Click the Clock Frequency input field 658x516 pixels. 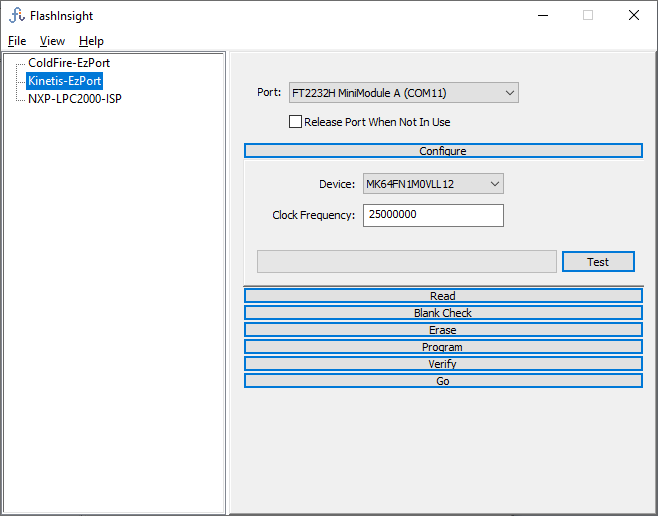coord(432,215)
